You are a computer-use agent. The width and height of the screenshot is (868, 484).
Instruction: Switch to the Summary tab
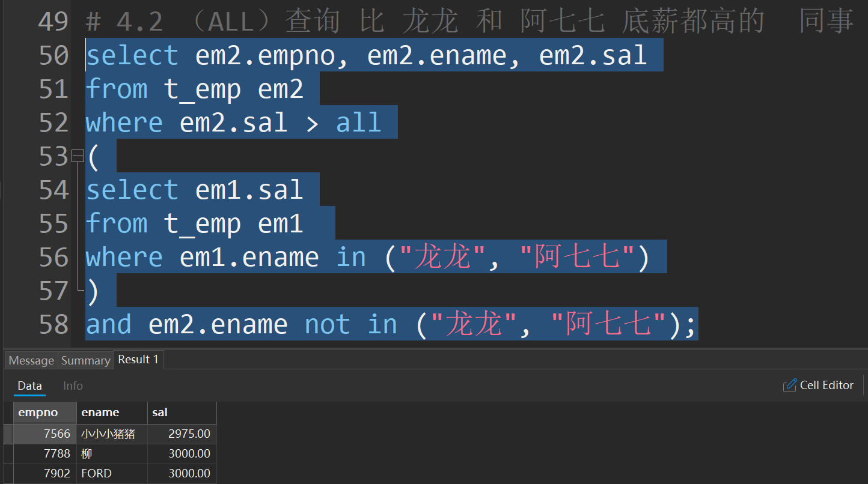tap(85, 360)
